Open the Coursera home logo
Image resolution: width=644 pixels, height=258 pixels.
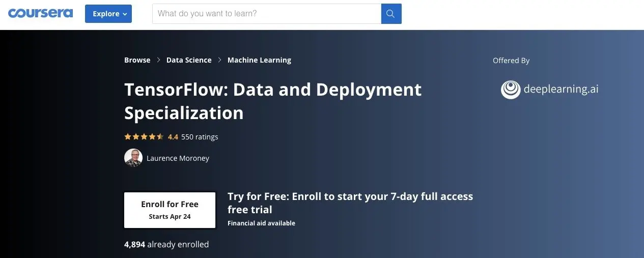40,13
